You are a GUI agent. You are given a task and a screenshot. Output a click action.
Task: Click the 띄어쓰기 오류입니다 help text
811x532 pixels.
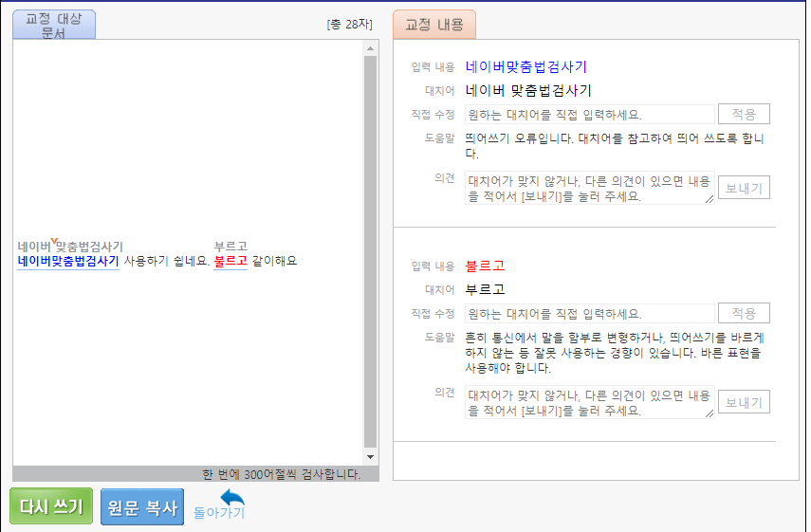pos(614,146)
